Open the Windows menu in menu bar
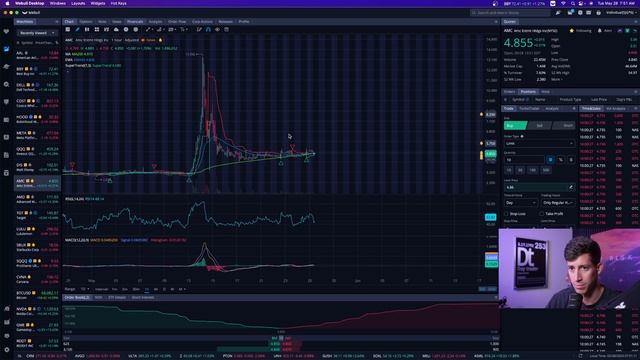The height and width of the screenshot is (360, 640). click(58, 3)
